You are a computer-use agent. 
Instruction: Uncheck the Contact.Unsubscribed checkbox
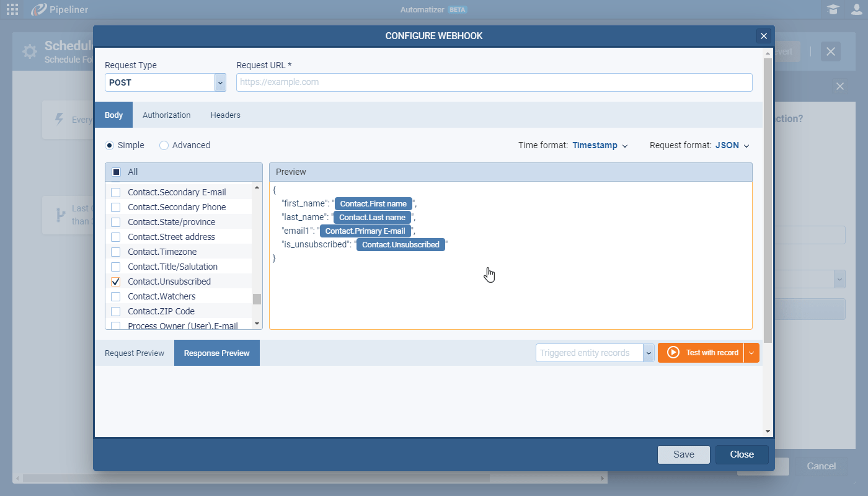point(116,281)
